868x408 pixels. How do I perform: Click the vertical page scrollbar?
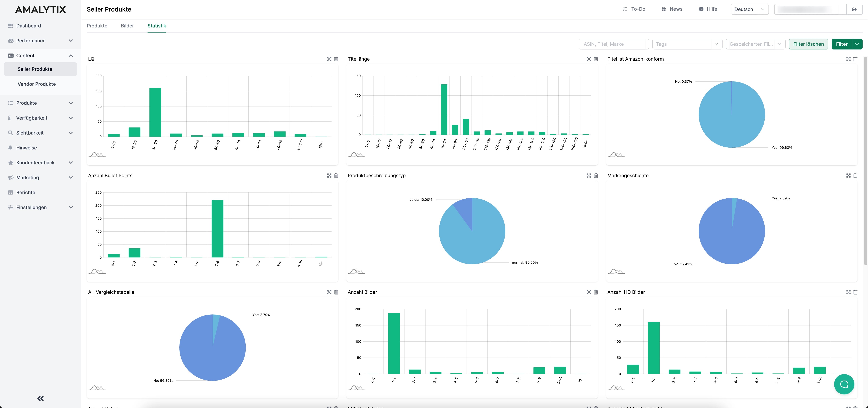pos(865,161)
